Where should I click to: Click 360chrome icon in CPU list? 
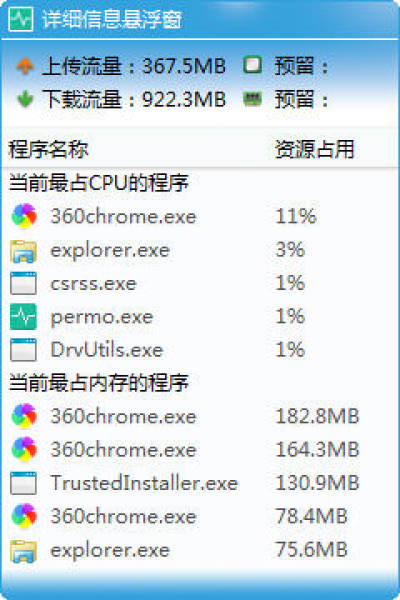tap(24, 216)
